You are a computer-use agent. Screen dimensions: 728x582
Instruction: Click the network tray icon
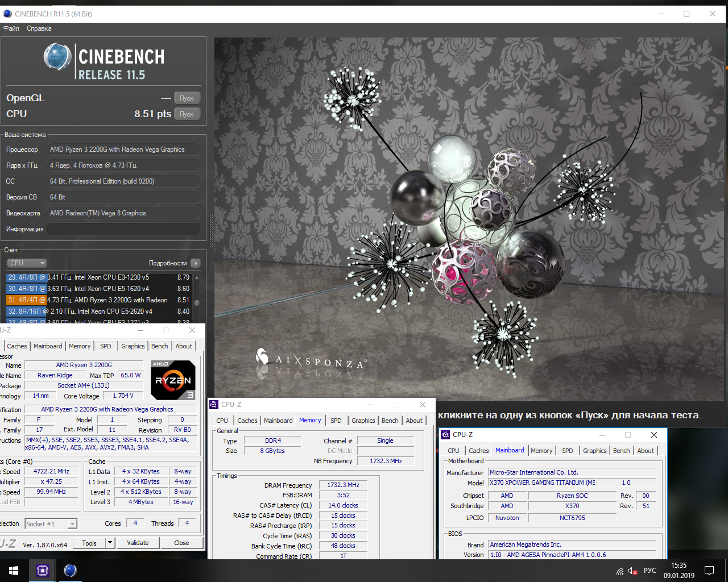(x=620, y=571)
